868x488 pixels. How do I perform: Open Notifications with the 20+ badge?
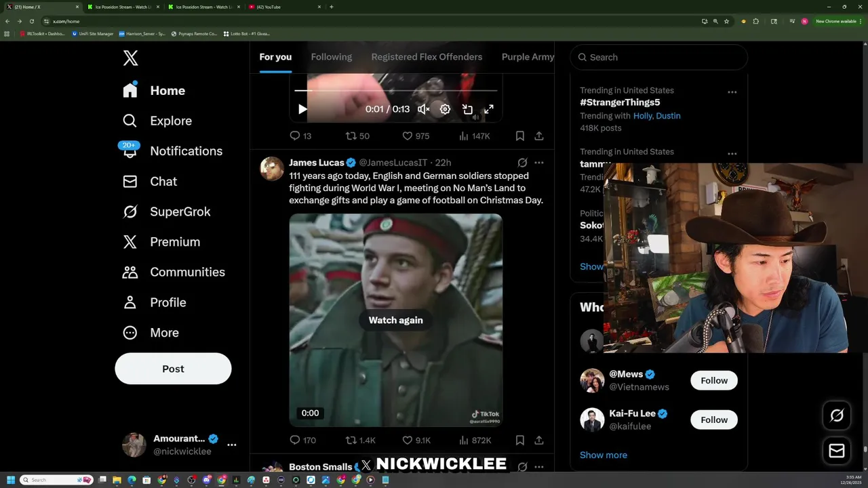172,150
